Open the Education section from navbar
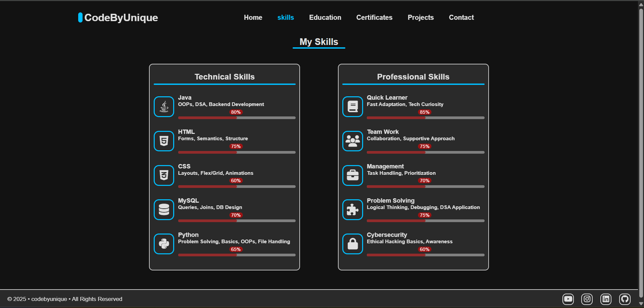Image resolution: width=644 pixels, height=308 pixels. (x=325, y=17)
